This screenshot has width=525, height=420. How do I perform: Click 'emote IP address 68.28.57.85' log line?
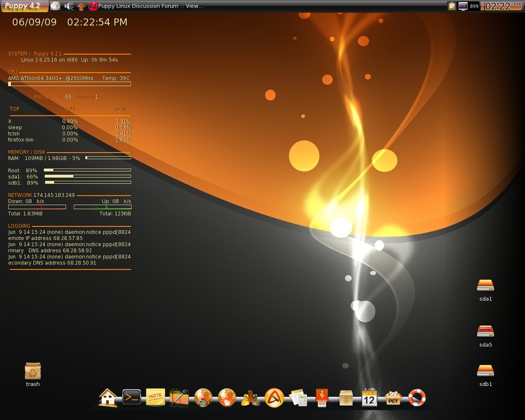point(46,238)
